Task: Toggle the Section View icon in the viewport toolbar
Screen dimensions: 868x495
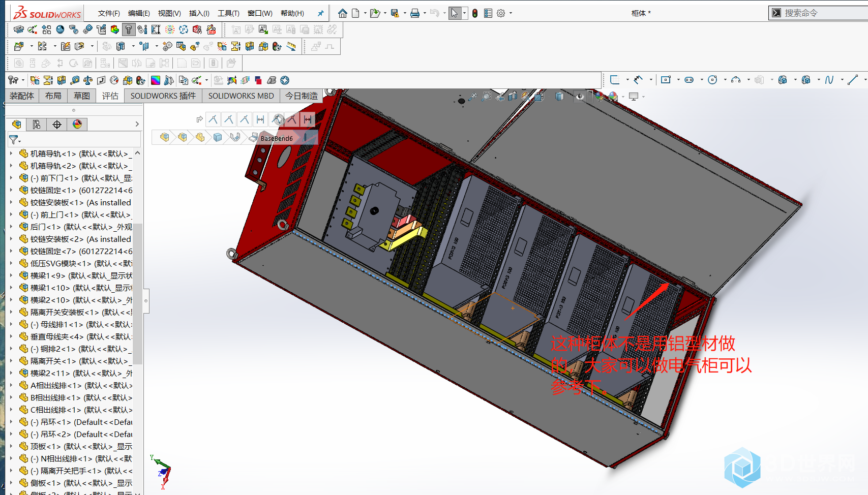Action: point(513,96)
